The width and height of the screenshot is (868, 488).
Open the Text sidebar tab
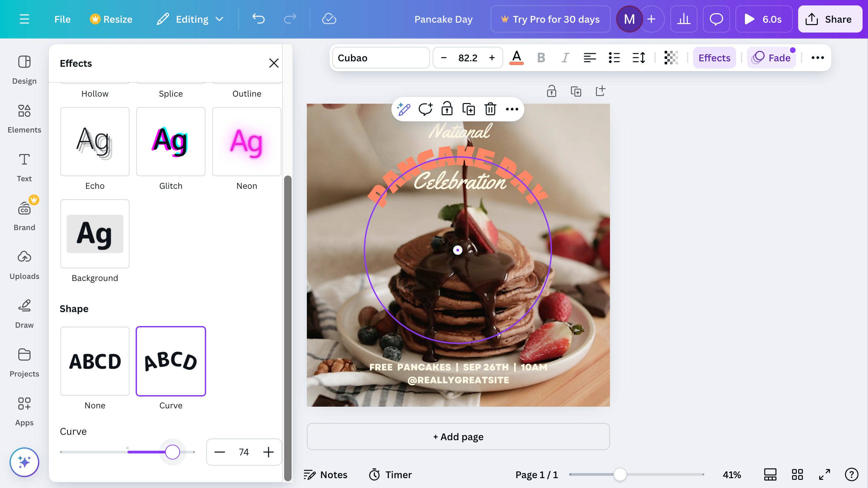24,168
